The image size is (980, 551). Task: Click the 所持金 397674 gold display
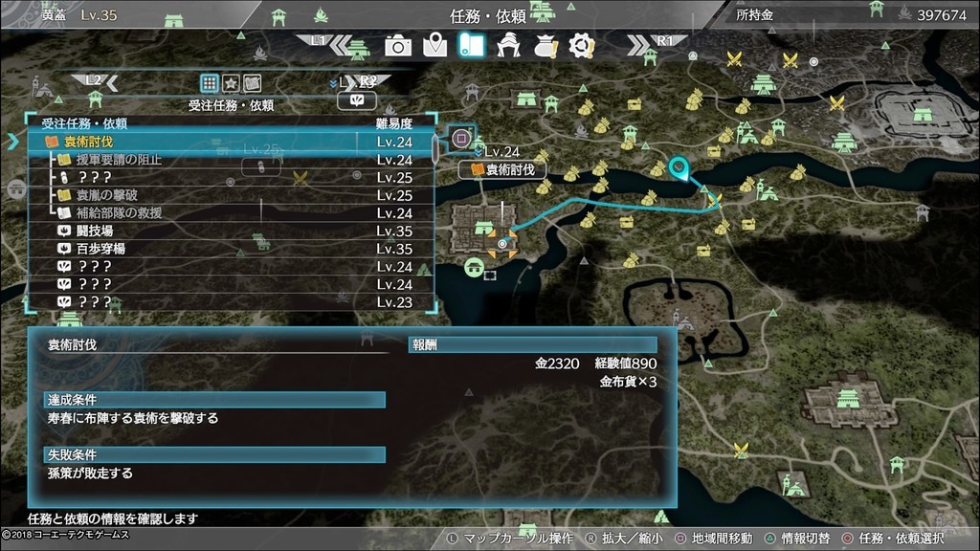coord(851,15)
